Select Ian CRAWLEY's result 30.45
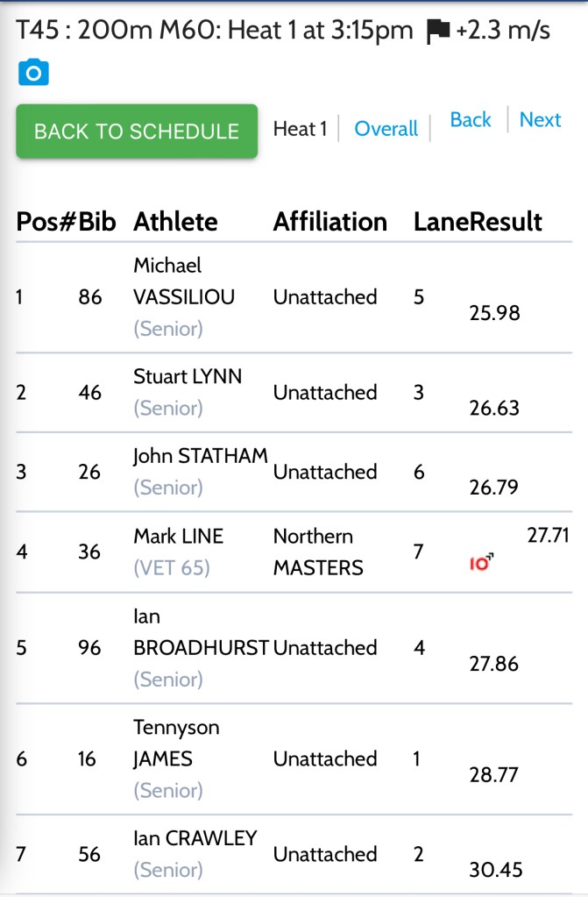 [496, 870]
